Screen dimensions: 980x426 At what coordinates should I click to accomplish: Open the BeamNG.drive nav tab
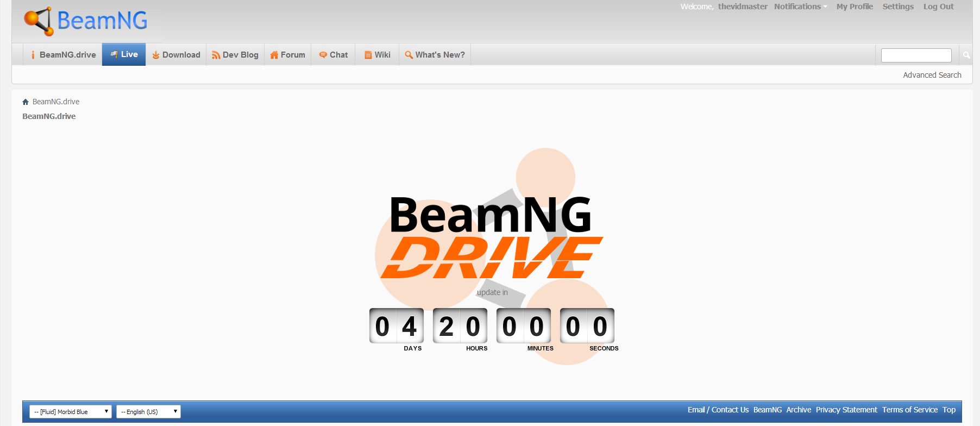[x=62, y=55]
